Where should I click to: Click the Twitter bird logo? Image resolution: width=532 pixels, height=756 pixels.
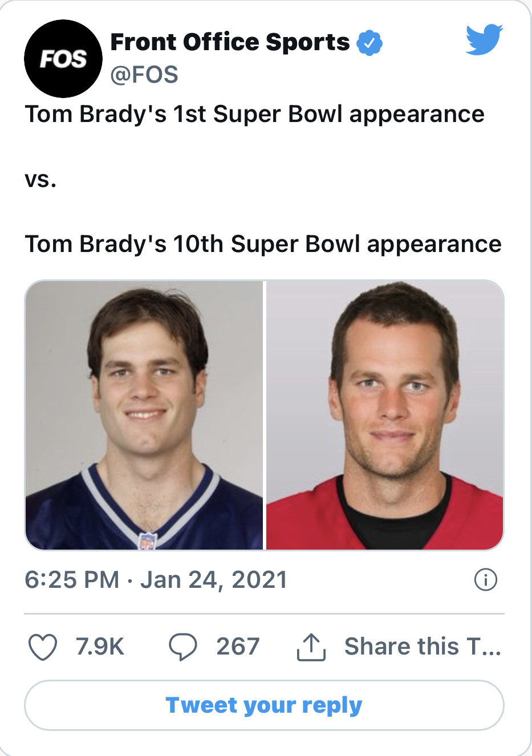(484, 39)
